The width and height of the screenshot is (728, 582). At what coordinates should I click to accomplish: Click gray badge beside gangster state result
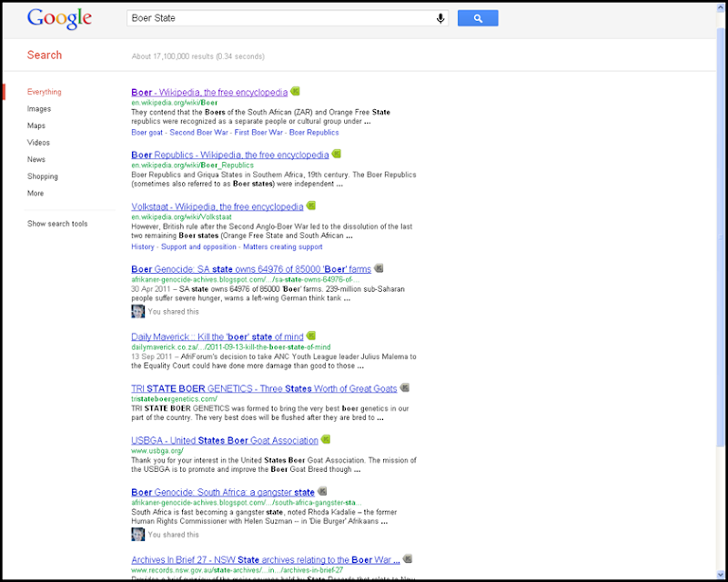[322, 491]
